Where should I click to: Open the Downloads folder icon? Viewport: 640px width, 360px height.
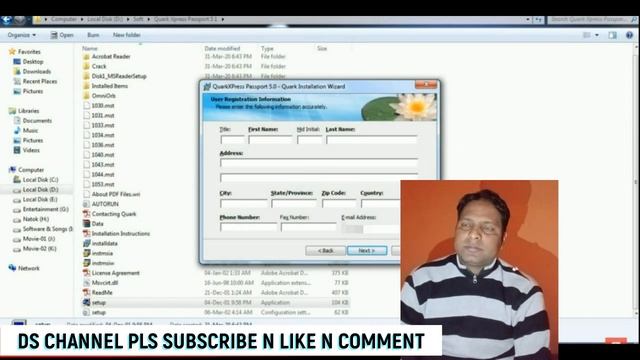(x=17, y=71)
